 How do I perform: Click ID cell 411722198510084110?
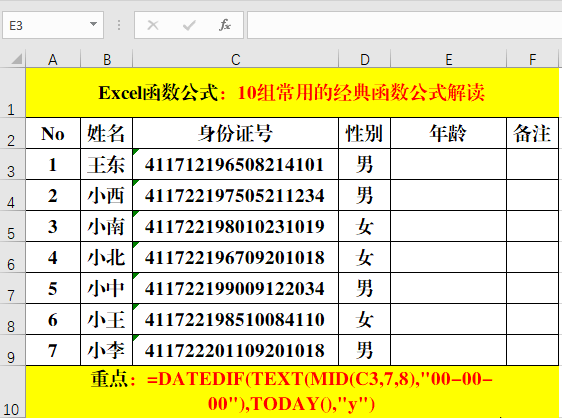[235, 319]
